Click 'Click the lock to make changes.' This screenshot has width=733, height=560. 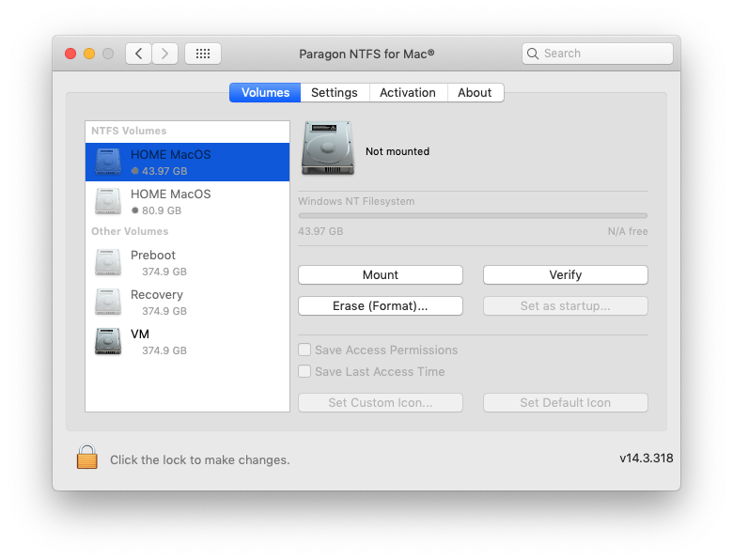click(199, 460)
